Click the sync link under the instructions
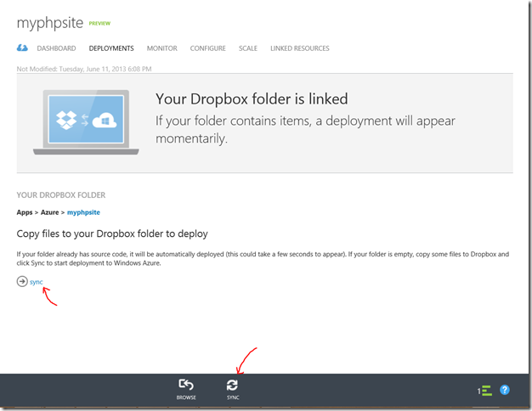 point(36,282)
